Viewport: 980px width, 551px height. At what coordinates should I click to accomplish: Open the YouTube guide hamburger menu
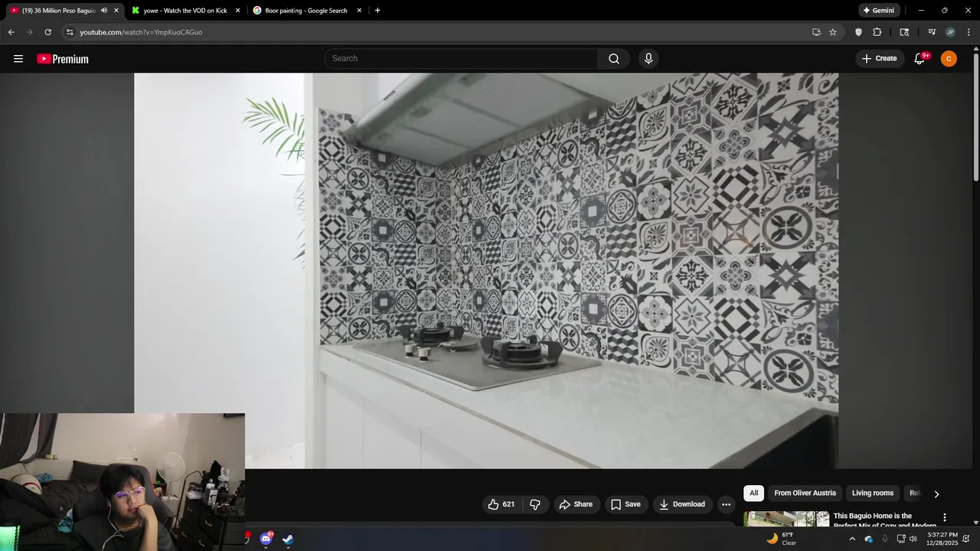click(x=18, y=59)
